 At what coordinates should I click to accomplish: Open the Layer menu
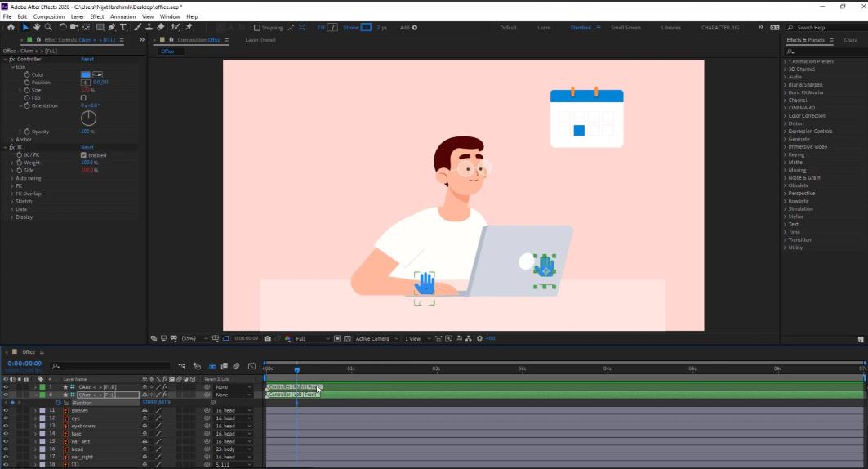[x=78, y=16]
